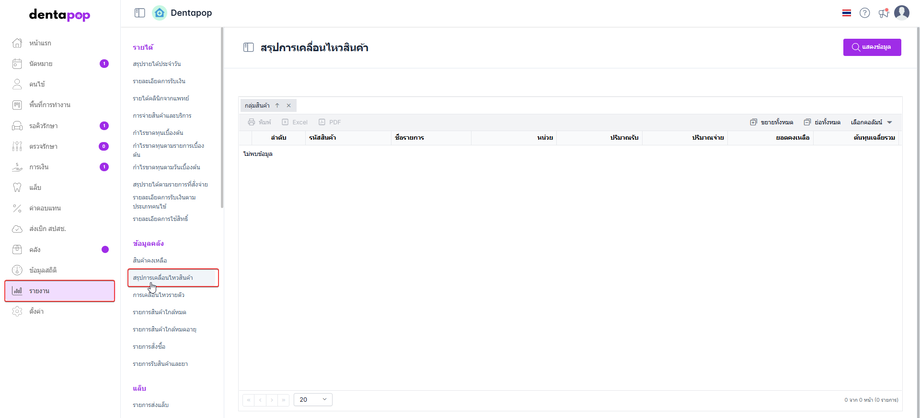The image size is (920, 418).
Task: Click the dentapop logo
Action: [60, 15]
